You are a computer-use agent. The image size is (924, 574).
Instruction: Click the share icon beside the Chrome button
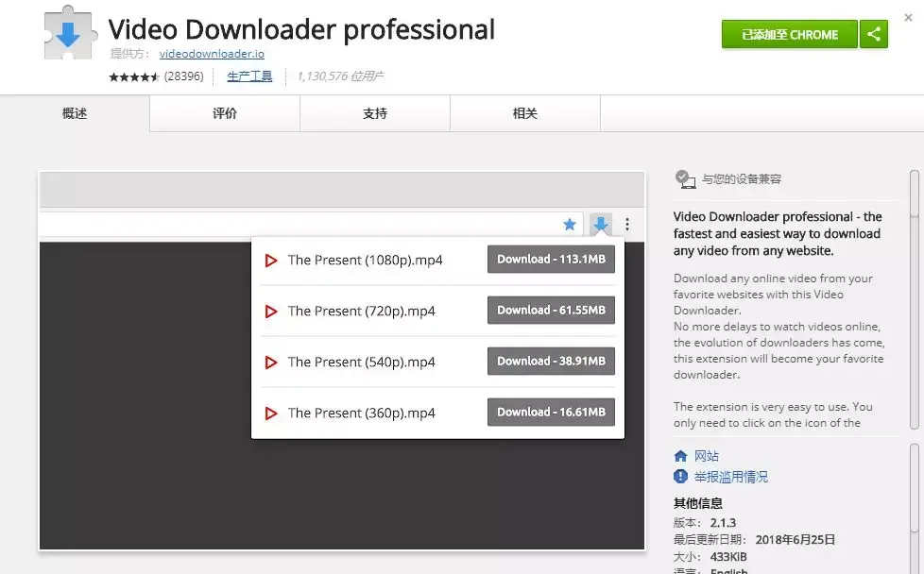[x=874, y=34]
